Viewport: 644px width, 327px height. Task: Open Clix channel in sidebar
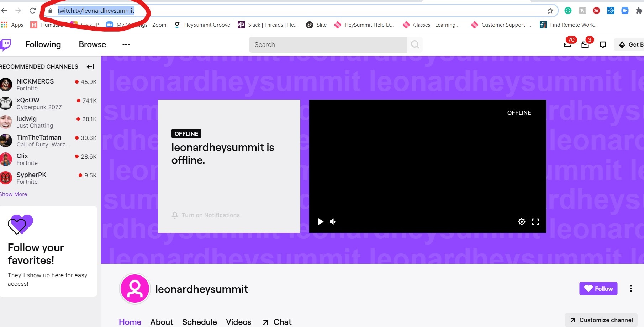[x=48, y=159]
